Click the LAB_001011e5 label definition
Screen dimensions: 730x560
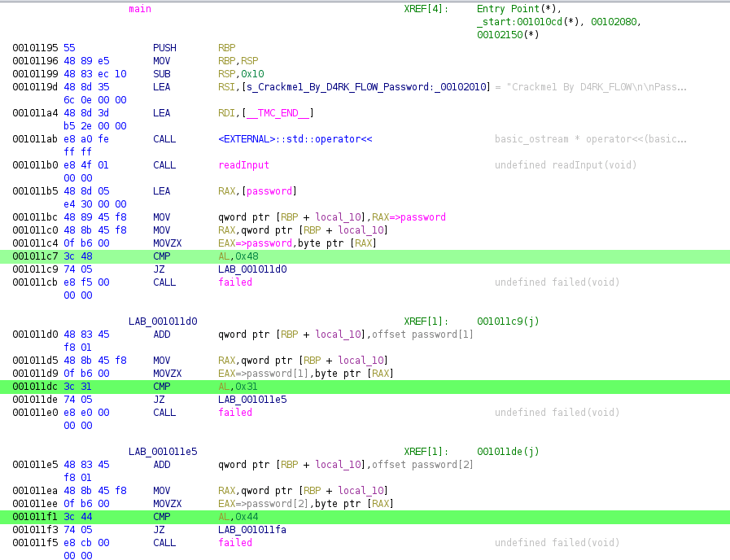click(x=163, y=452)
